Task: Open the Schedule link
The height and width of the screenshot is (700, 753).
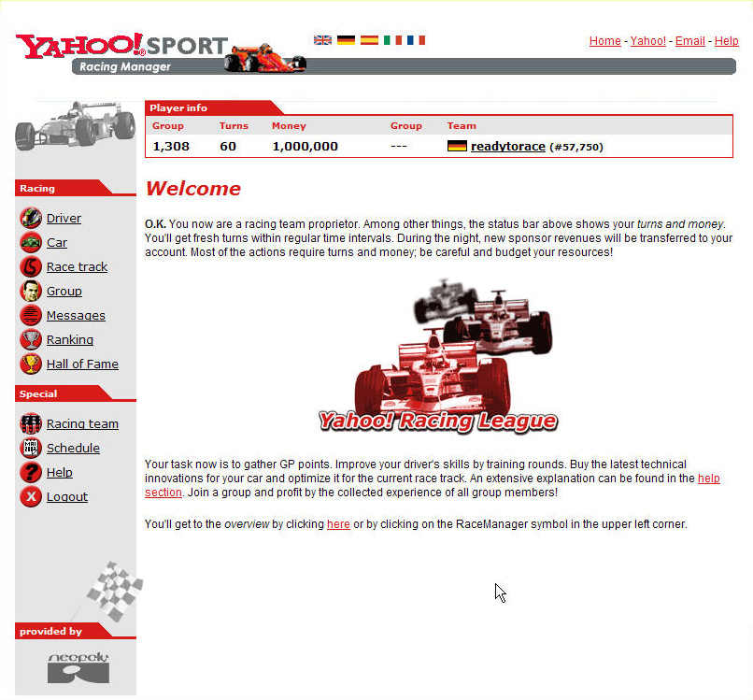Action: tap(73, 449)
